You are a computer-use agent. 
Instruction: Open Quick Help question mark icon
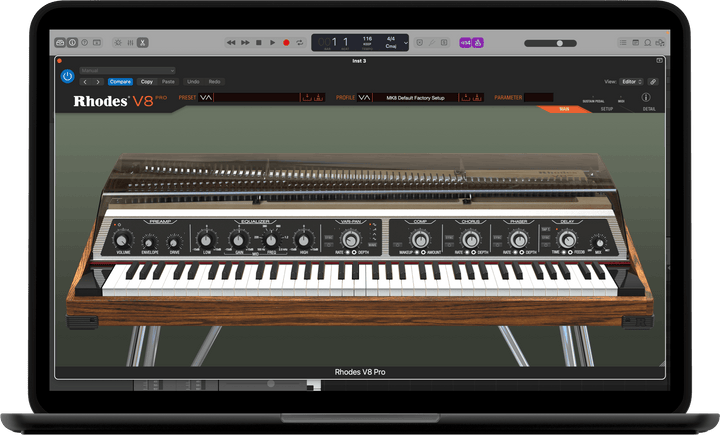click(84, 43)
